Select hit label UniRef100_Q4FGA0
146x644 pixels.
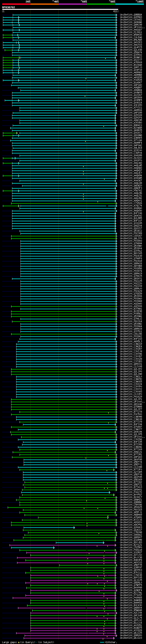tap(131, 85)
